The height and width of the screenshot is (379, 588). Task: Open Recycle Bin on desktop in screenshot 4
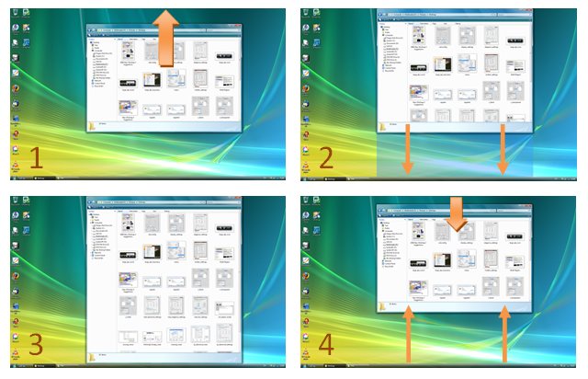[x=306, y=201]
